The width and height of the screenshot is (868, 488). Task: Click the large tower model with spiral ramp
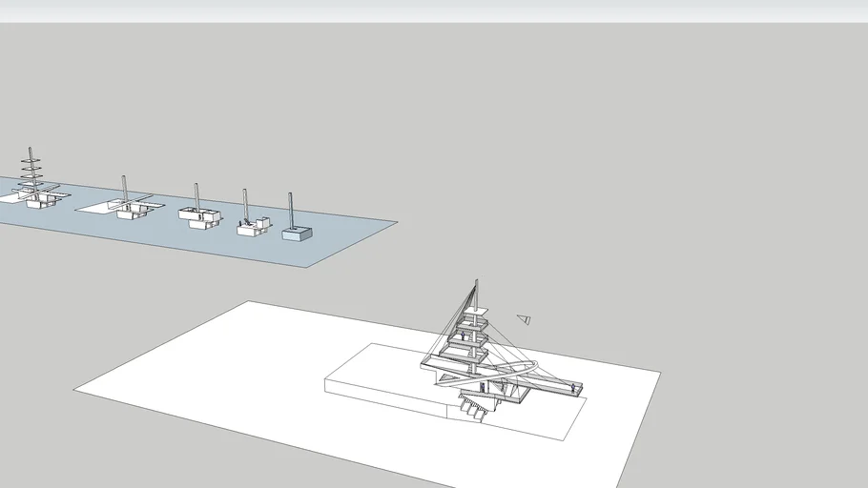pos(474,355)
